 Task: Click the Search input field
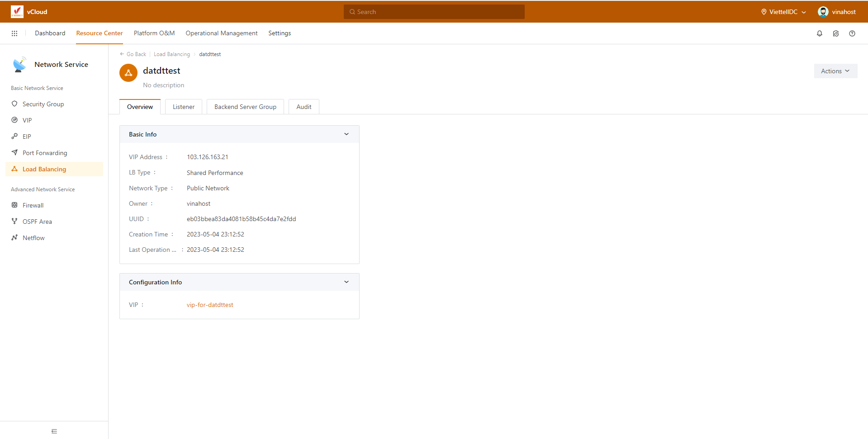tap(434, 12)
